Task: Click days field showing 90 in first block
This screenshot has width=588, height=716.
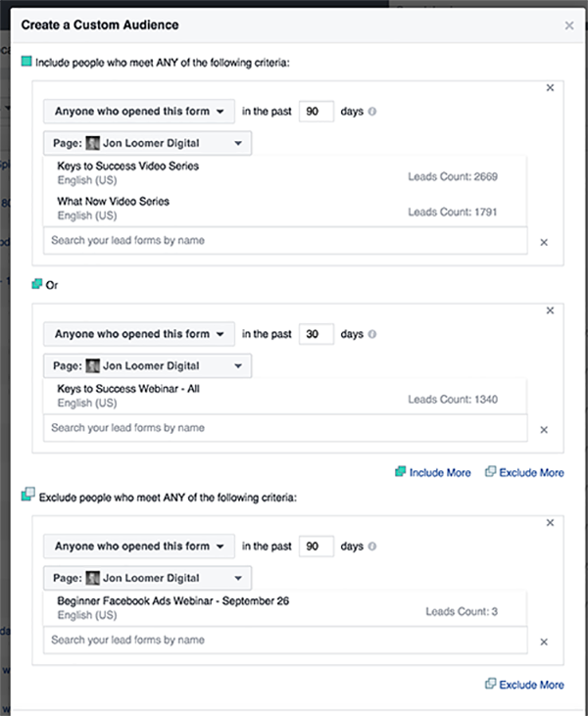Action: coord(317,112)
